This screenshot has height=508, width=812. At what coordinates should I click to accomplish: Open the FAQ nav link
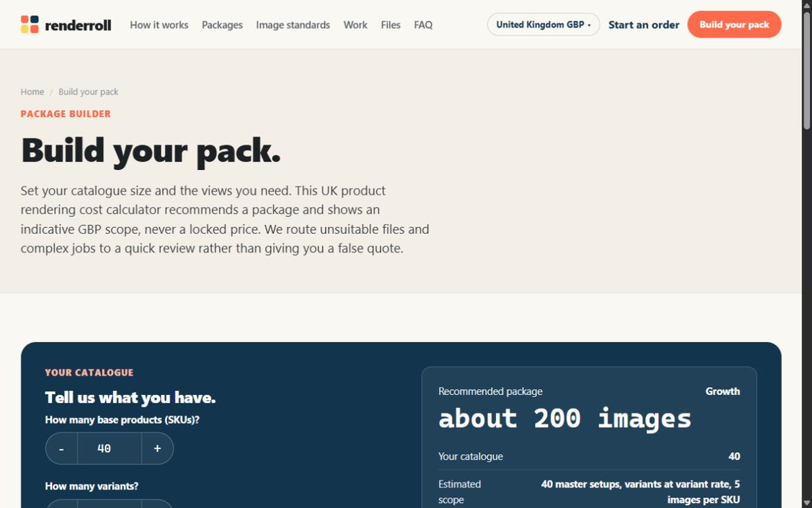click(423, 25)
